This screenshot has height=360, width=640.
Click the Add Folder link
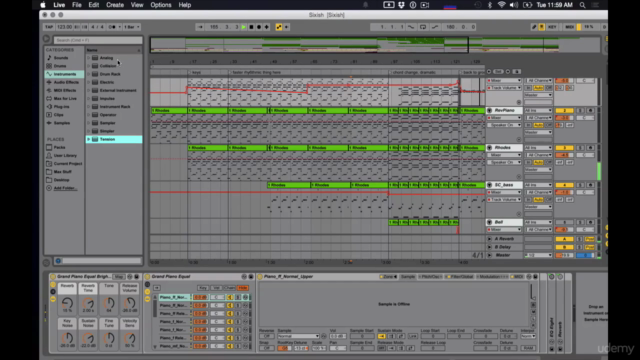(x=65, y=188)
